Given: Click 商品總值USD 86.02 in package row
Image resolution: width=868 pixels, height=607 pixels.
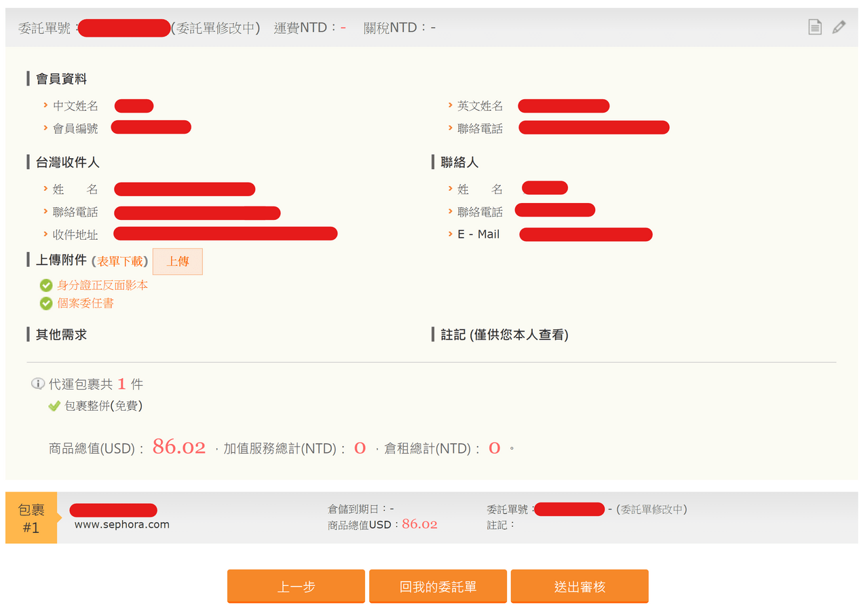Looking at the screenshot, I should pyautogui.click(x=383, y=524).
